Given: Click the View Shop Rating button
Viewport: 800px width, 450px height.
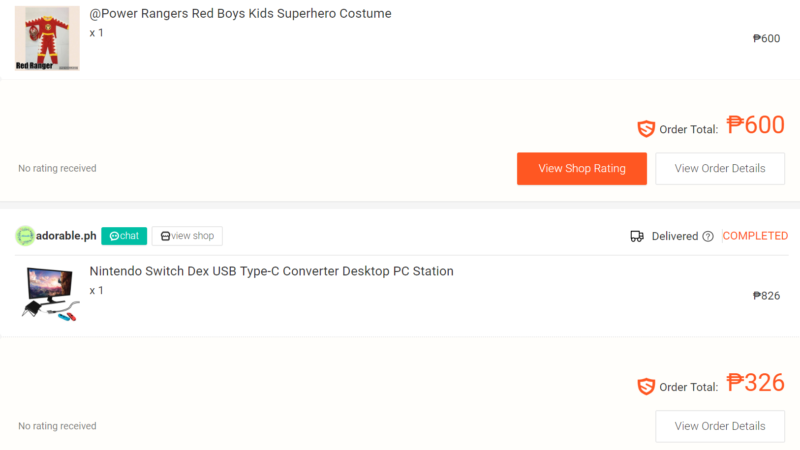Looking at the screenshot, I should pos(582,168).
